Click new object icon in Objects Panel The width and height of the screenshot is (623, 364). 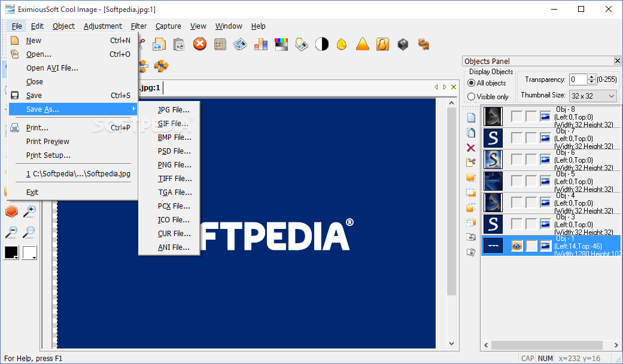tap(471, 117)
